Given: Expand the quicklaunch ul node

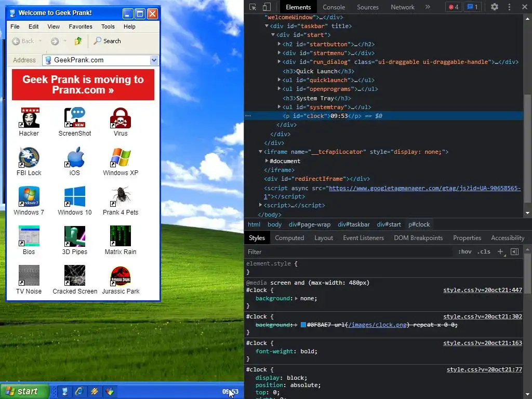Looking at the screenshot, I should 279,79.
